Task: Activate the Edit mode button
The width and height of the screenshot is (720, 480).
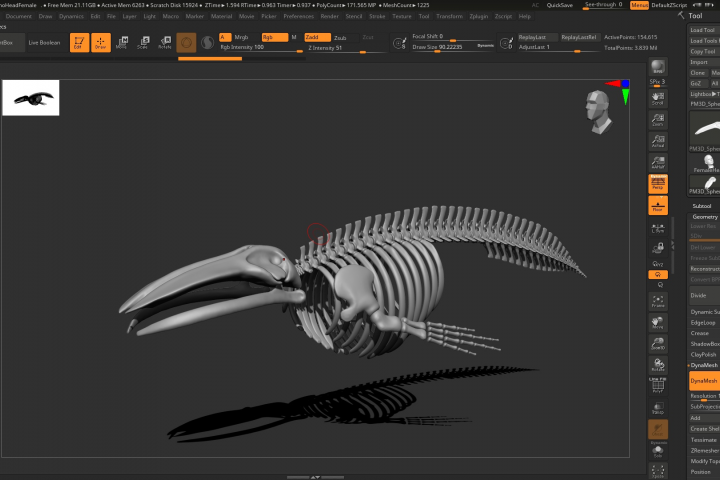Action: (79, 42)
